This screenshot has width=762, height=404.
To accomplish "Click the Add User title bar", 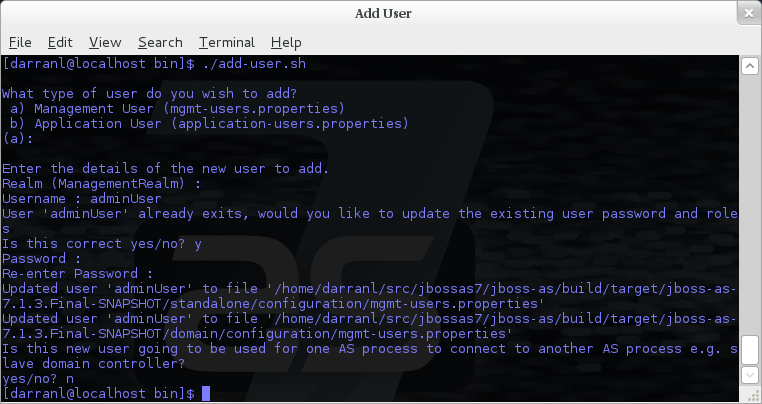I will (x=381, y=14).
